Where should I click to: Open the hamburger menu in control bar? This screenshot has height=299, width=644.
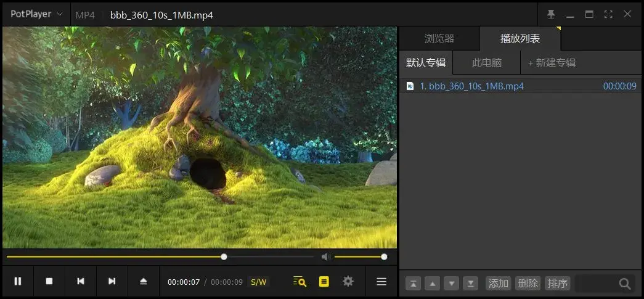(x=381, y=282)
